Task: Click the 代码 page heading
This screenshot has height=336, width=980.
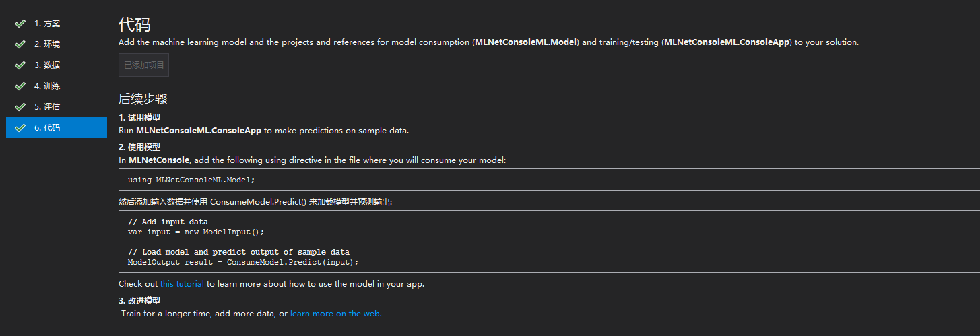Action: [x=135, y=25]
